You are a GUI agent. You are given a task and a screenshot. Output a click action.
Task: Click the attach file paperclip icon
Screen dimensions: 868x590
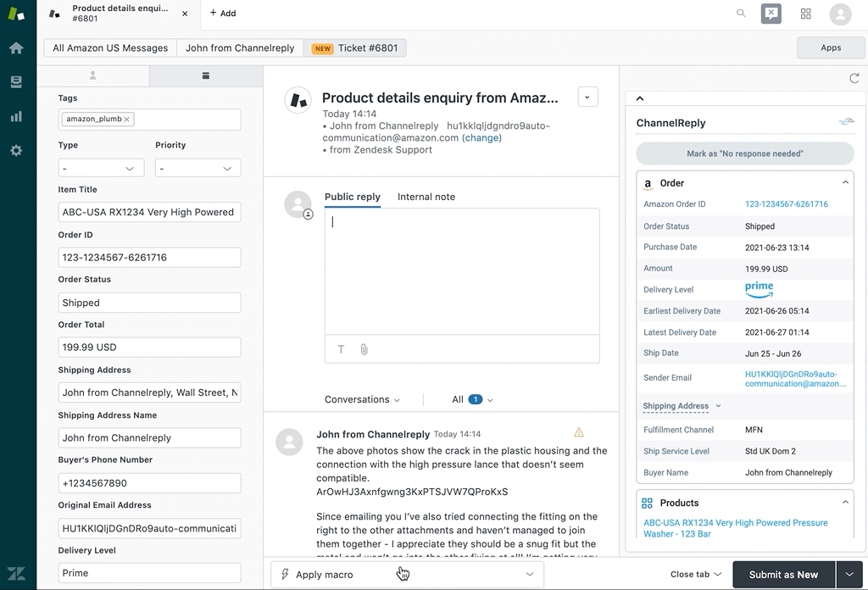tap(364, 349)
